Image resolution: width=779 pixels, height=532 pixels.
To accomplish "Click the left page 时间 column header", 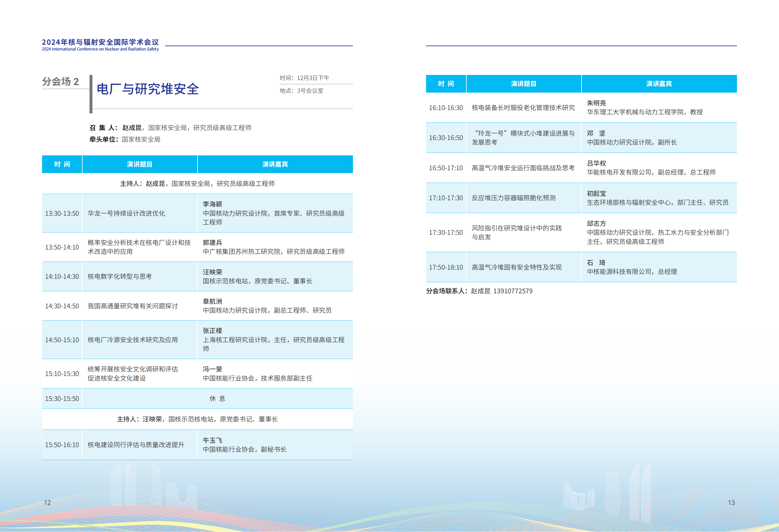I will tap(62, 164).
